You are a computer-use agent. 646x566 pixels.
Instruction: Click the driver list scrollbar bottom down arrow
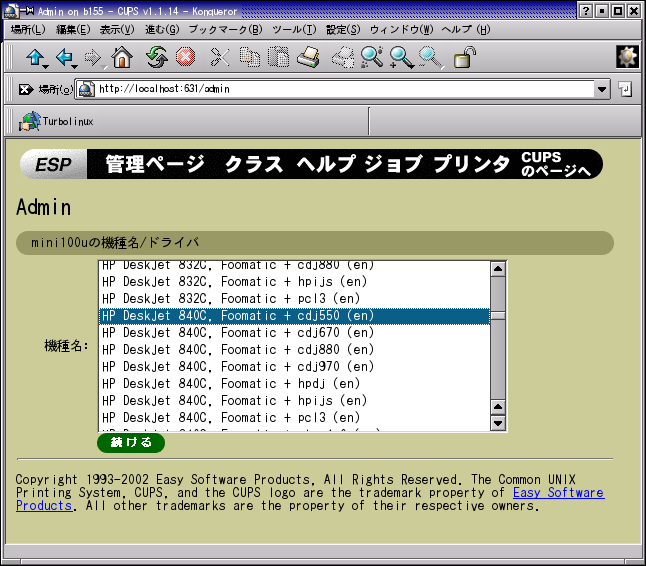point(498,423)
